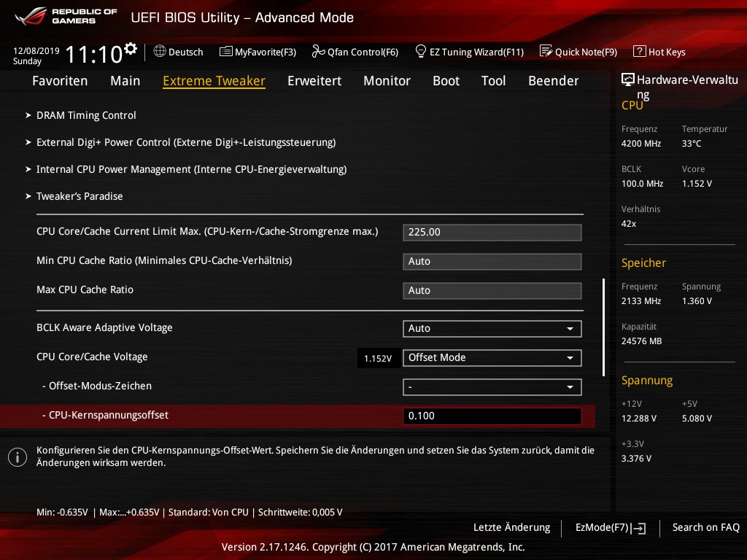Click the EZ Tuning Wizard lightbulb icon

point(421,51)
